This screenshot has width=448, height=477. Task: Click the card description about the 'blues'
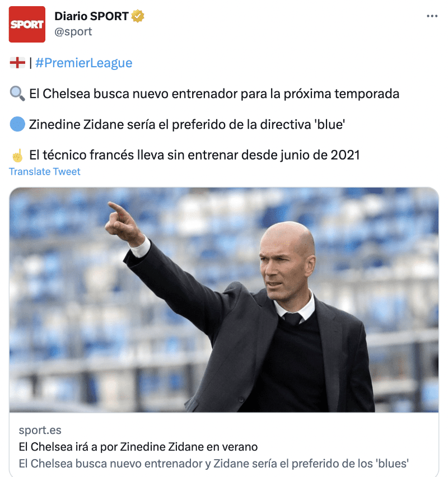(214, 464)
